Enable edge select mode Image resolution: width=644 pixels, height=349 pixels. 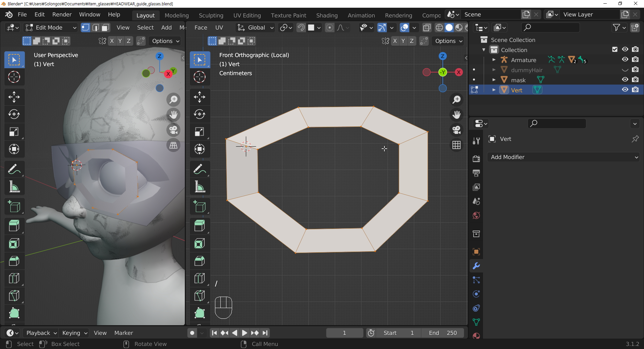[96, 28]
